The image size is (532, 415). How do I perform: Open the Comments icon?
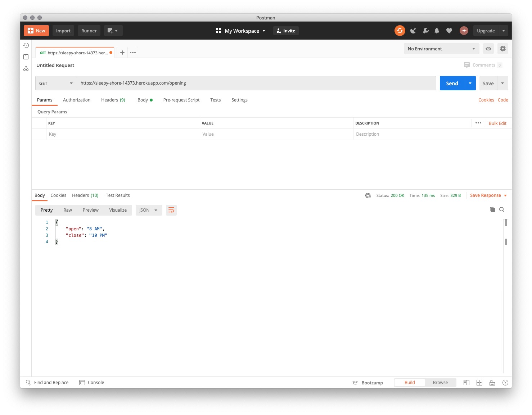click(x=467, y=65)
